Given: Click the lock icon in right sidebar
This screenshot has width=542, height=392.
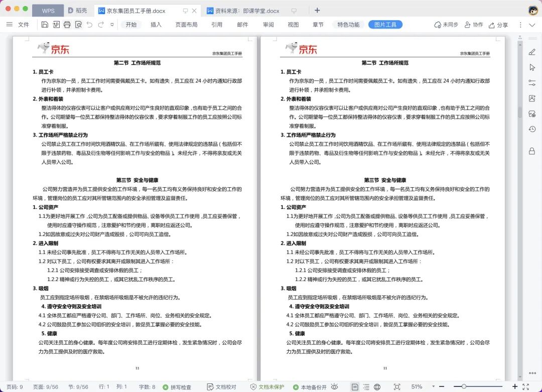Looking at the screenshot, I should [x=532, y=151].
